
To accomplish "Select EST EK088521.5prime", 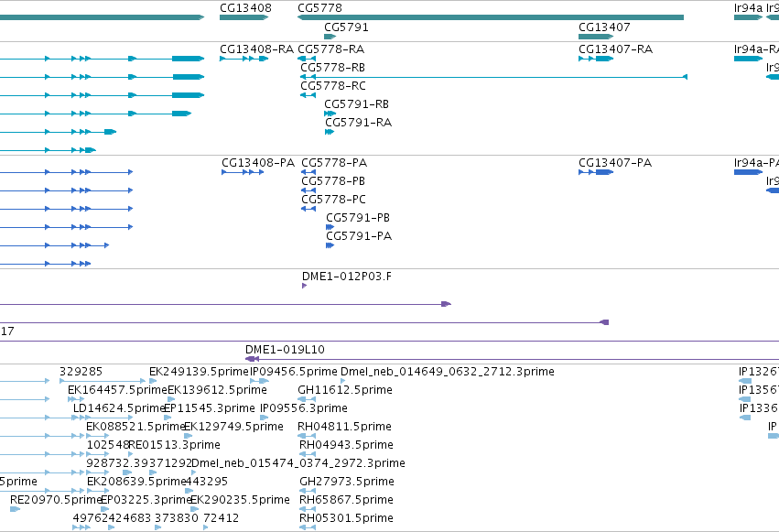I will tap(135, 427).
